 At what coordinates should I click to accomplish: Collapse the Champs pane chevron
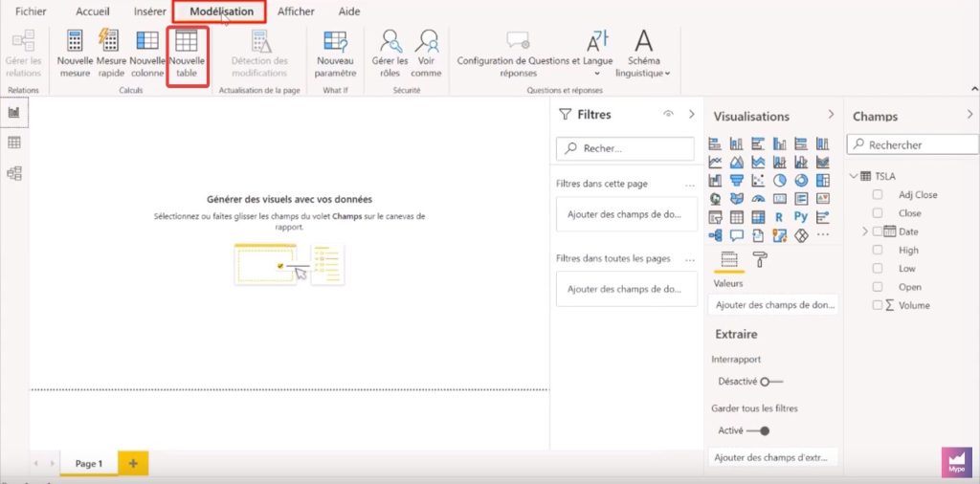point(969,114)
